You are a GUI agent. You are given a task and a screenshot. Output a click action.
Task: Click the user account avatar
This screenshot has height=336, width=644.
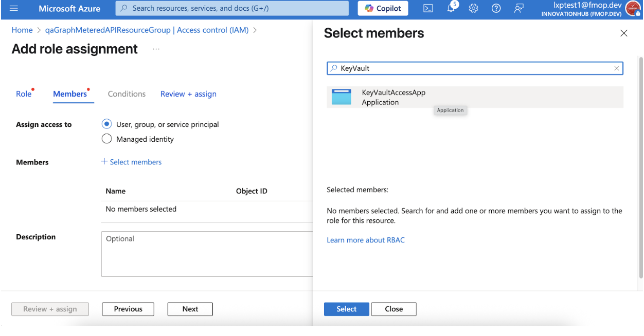click(633, 9)
